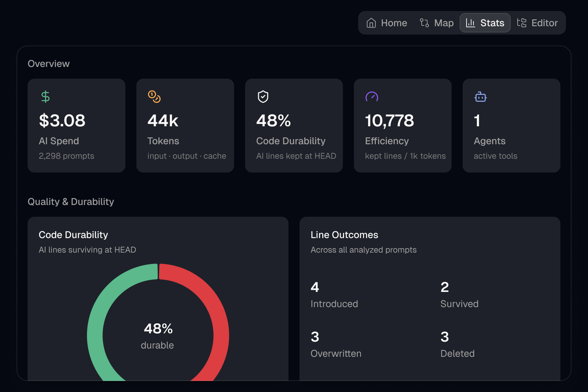Click the '48% durable' donut center
Viewport: 588px width, 392px height.
158,336
